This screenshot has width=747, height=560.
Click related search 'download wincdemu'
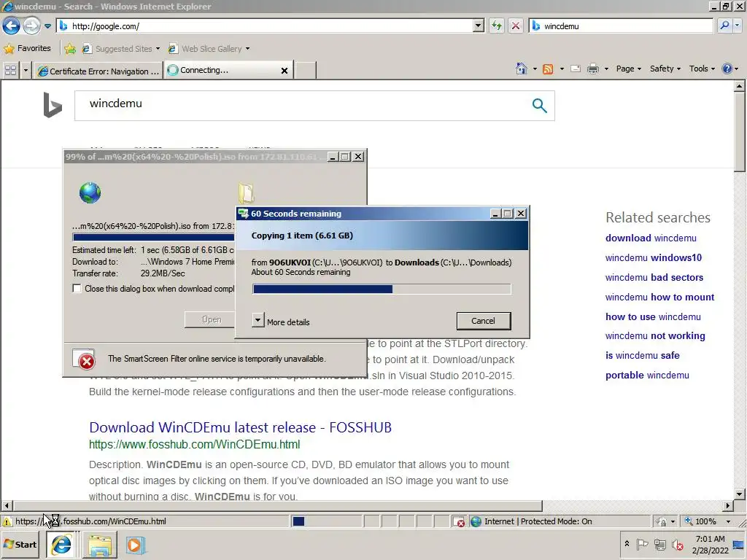point(651,238)
